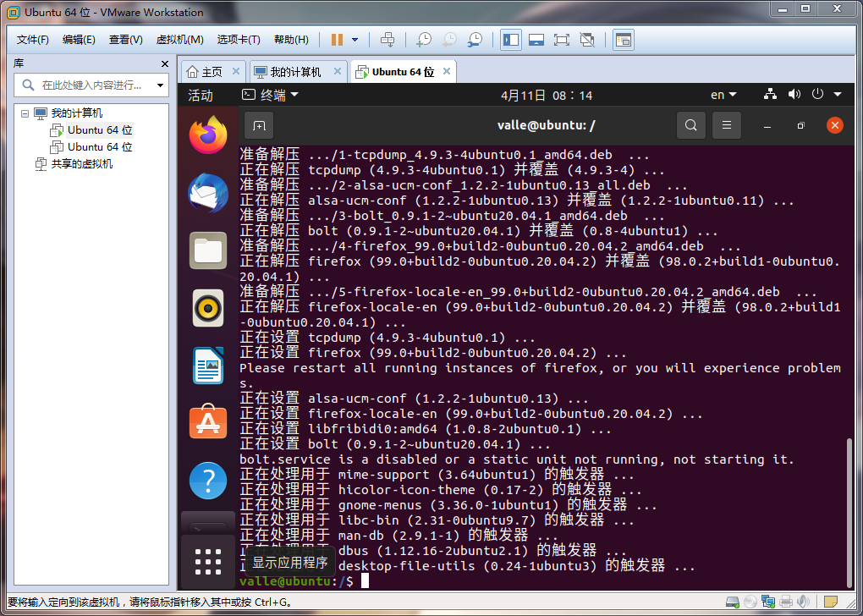The width and height of the screenshot is (863, 616).
Task: Click the terminal scrollbar handle
Action: point(850,512)
